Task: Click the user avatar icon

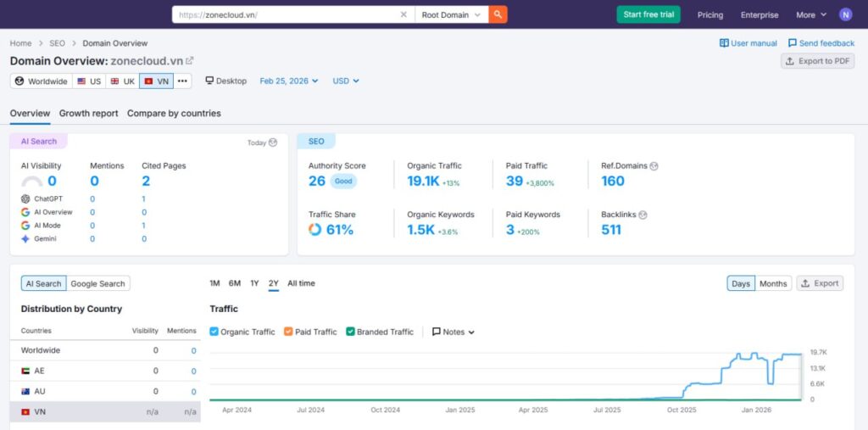Action: [845, 14]
